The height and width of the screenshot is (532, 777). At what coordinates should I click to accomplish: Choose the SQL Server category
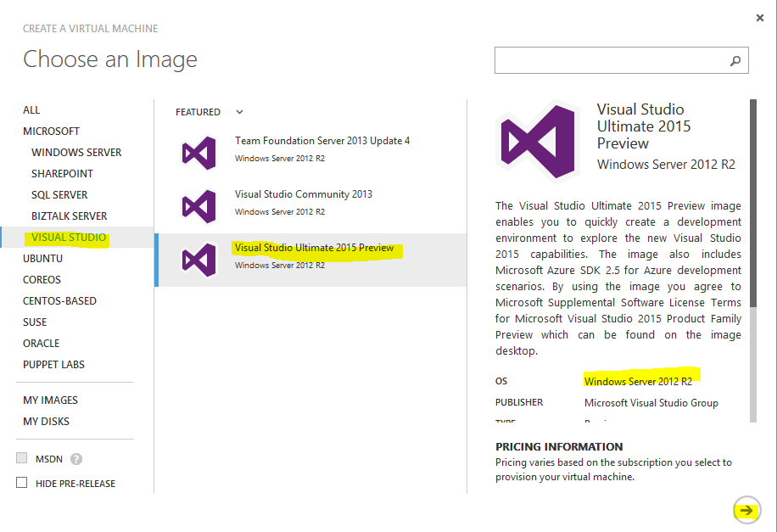pos(59,195)
